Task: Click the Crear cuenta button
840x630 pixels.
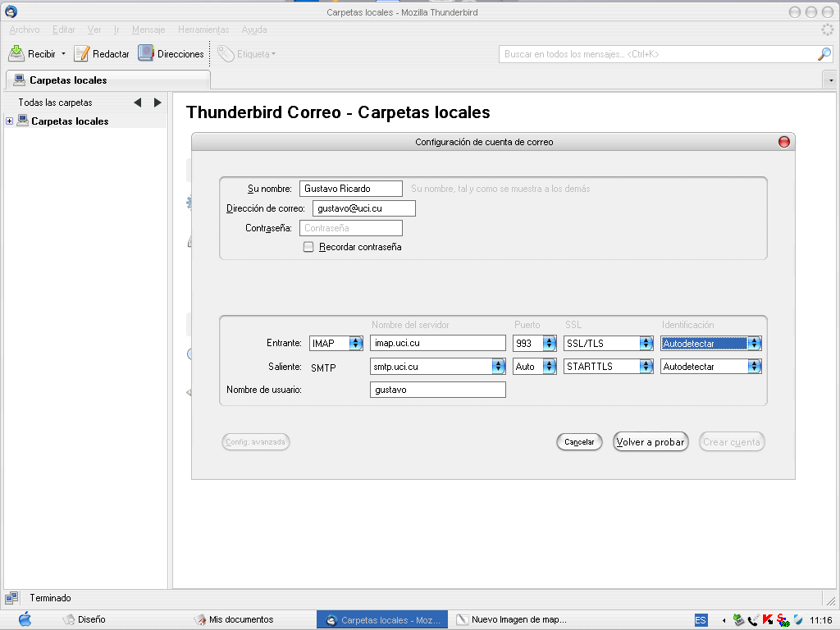Action: [731, 442]
